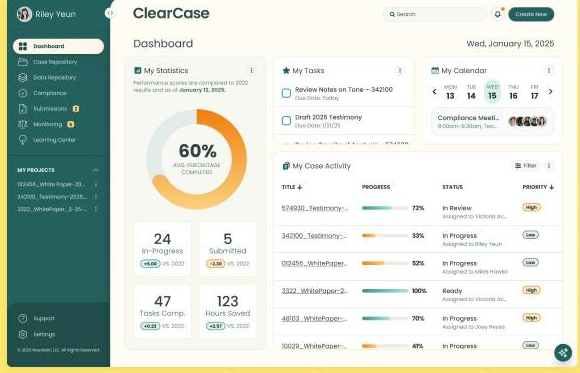This screenshot has height=373, width=580.
Task: Focus the Search field
Action: pyautogui.click(x=435, y=14)
